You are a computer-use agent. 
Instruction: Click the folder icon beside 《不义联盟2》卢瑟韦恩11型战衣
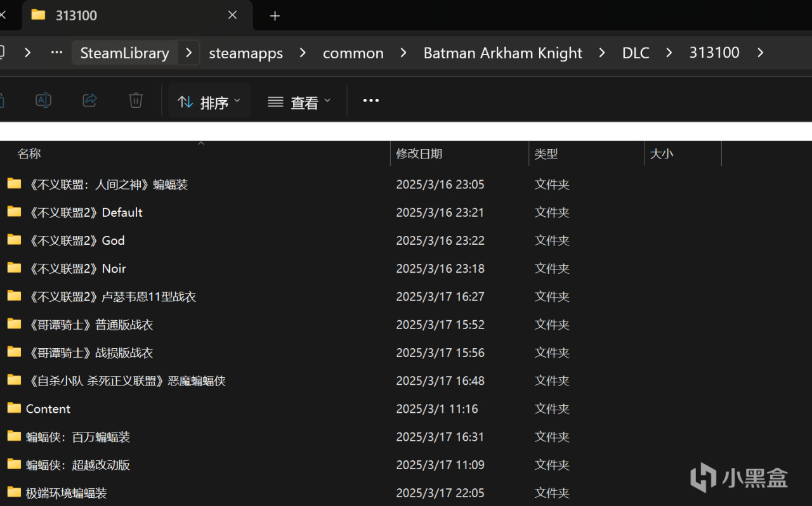coord(14,296)
